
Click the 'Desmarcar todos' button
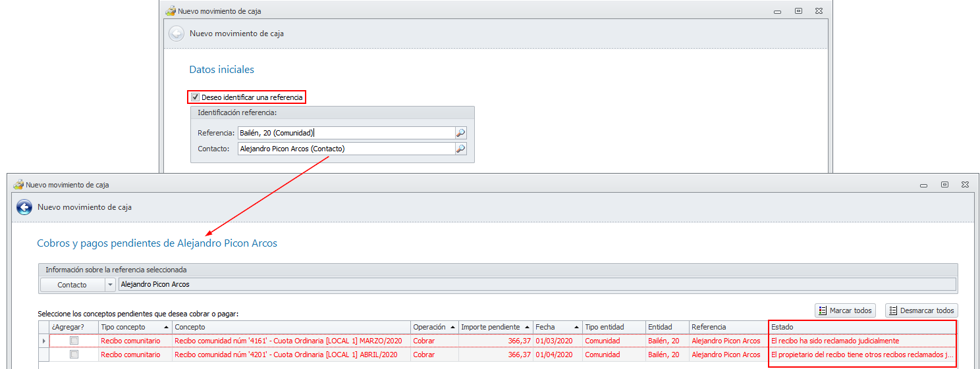click(x=921, y=310)
